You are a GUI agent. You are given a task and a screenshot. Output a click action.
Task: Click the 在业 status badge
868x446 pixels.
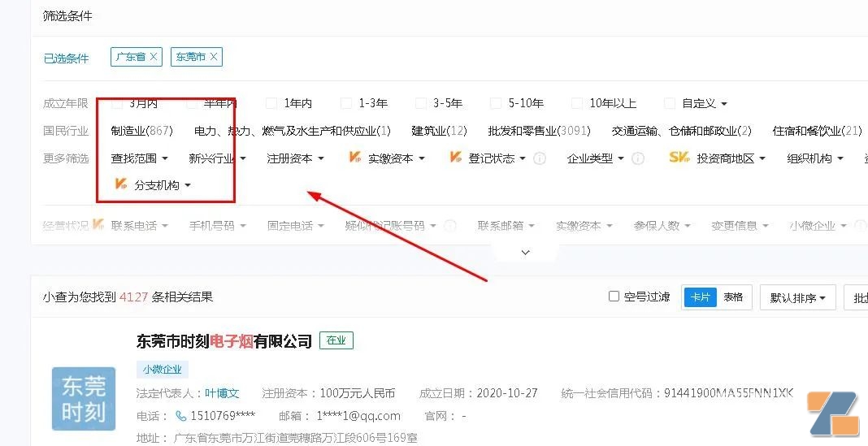pos(336,340)
